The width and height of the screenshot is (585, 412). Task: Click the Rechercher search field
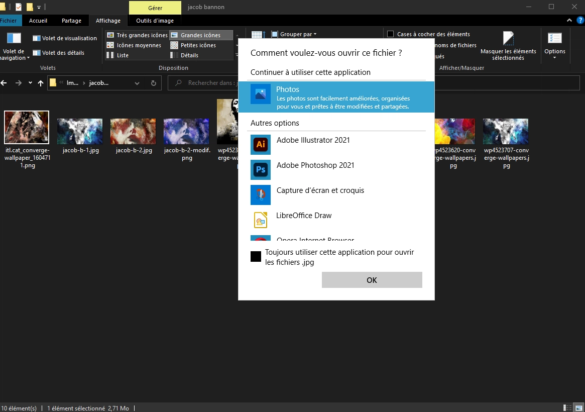[203, 83]
